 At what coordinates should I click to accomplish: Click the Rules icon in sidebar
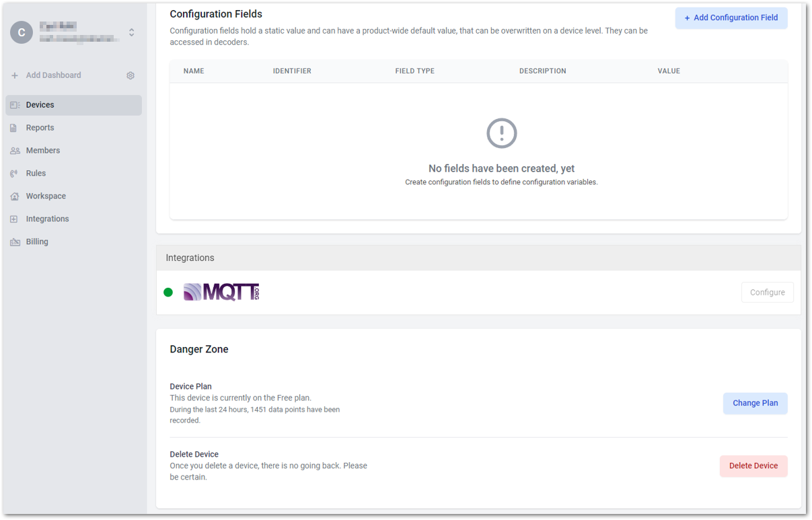pyautogui.click(x=14, y=174)
